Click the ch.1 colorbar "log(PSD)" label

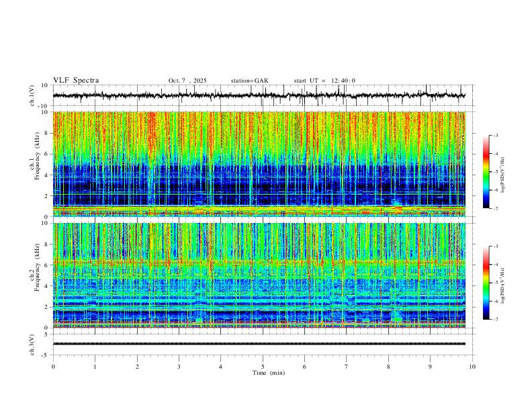pyautogui.click(x=503, y=175)
